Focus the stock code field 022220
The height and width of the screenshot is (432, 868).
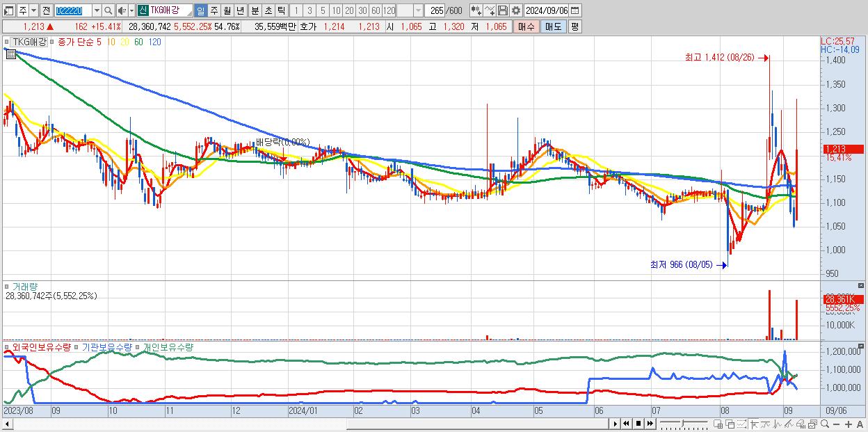[x=73, y=10]
